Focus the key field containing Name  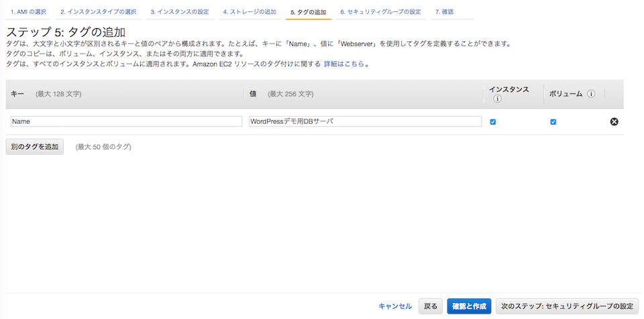[x=126, y=121]
